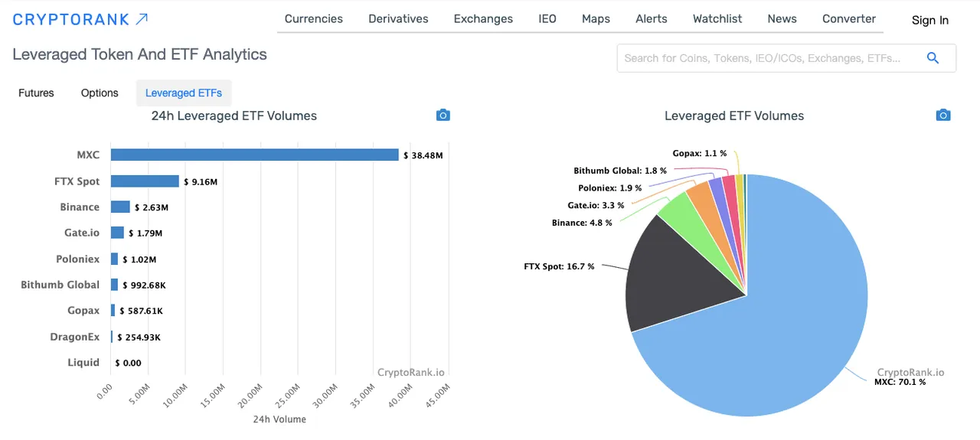Screen dimensions: 980x440
Task: Click the MXC bar in bar chart
Action: [x=255, y=155]
